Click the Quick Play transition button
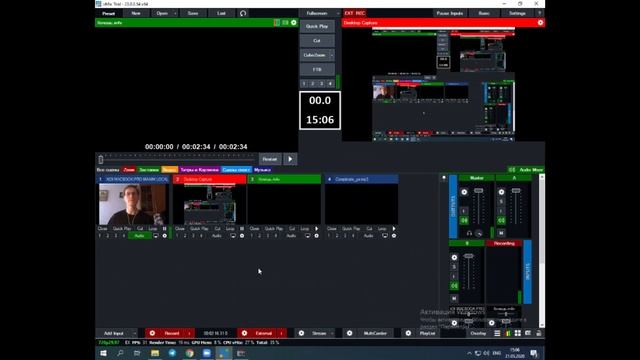 coord(317,26)
